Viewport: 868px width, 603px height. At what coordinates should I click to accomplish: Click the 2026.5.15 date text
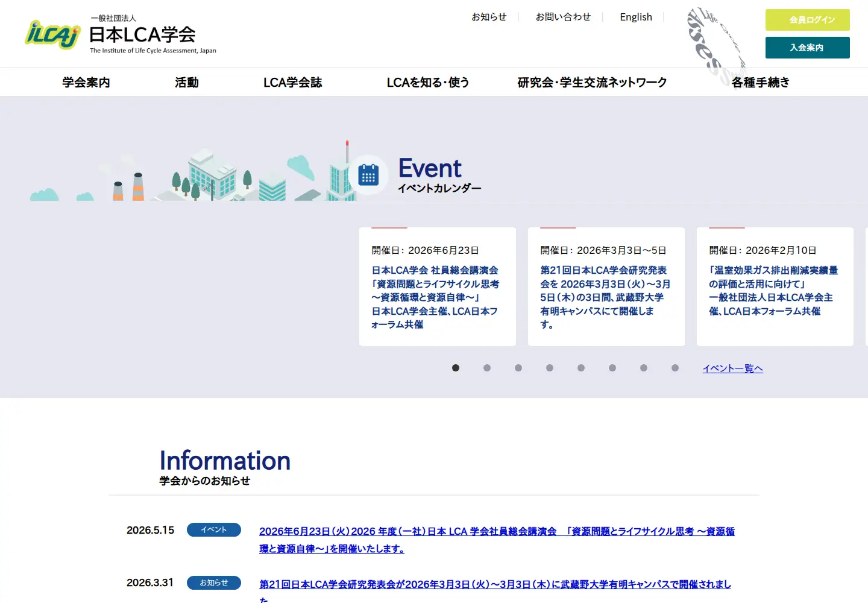click(150, 530)
